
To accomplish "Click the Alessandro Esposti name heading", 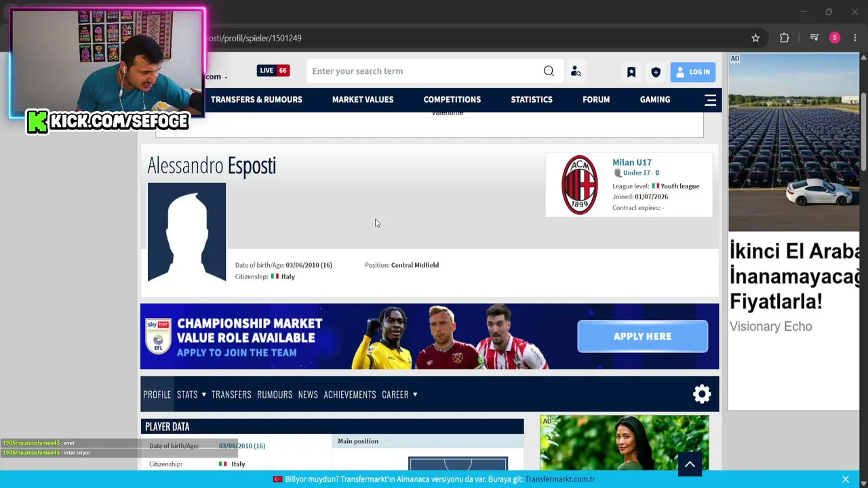I will (x=212, y=165).
